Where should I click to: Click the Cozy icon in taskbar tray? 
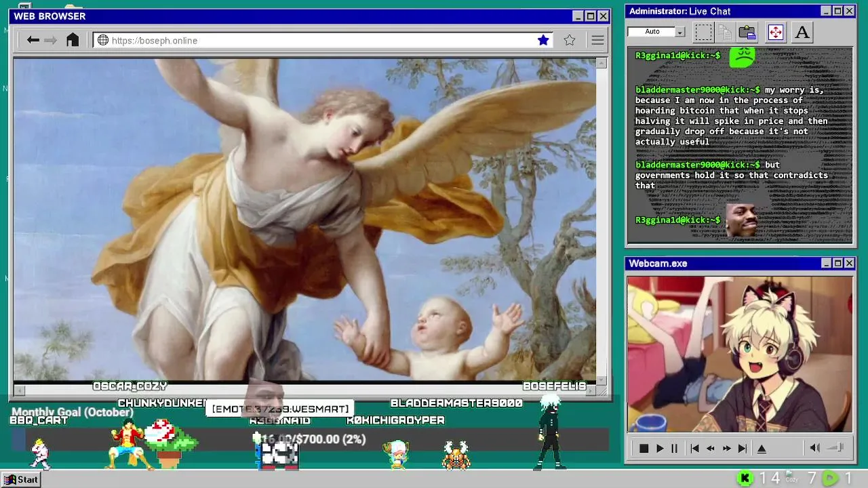pyautogui.click(x=791, y=478)
